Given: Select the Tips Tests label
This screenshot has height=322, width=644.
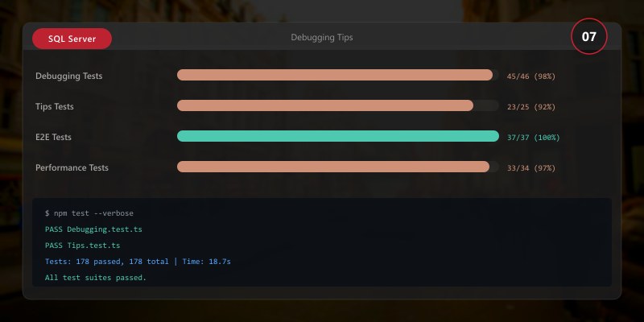Looking at the screenshot, I should click(55, 106).
